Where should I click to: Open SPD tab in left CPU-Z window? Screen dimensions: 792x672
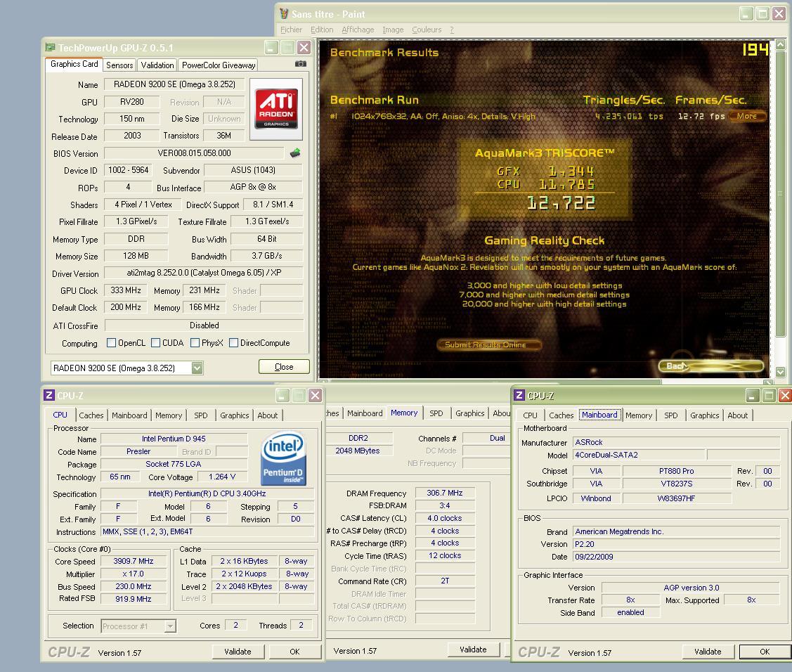click(x=201, y=415)
